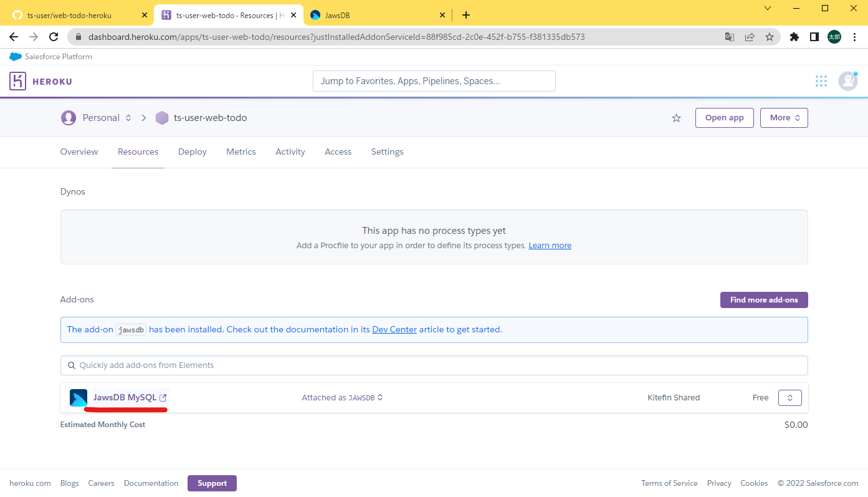Click the Heroku logo icon
The image size is (868, 497).
pyautogui.click(x=17, y=81)
